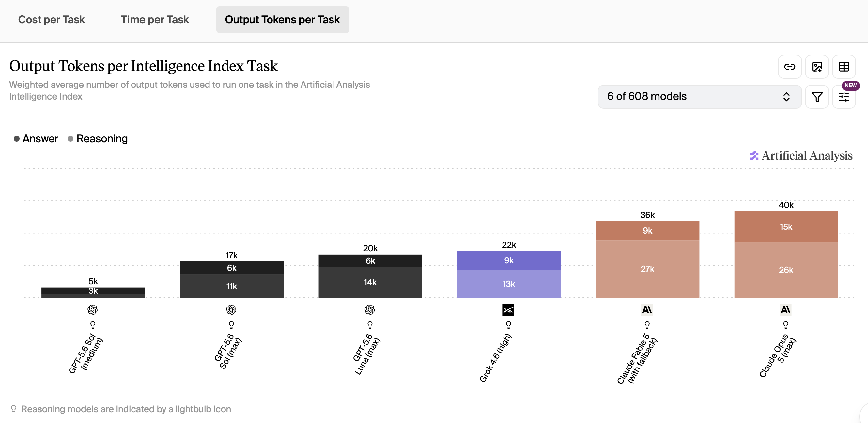
Task: Expand the 6 of 608 models dropdown
Action: (x=700, y=97)
